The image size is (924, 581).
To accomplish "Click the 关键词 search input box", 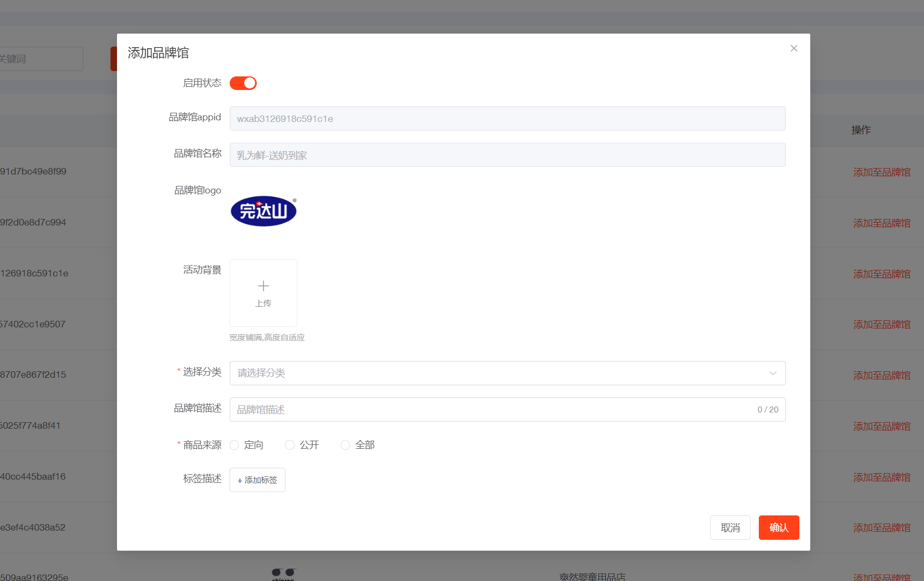I will coord(41,59).
